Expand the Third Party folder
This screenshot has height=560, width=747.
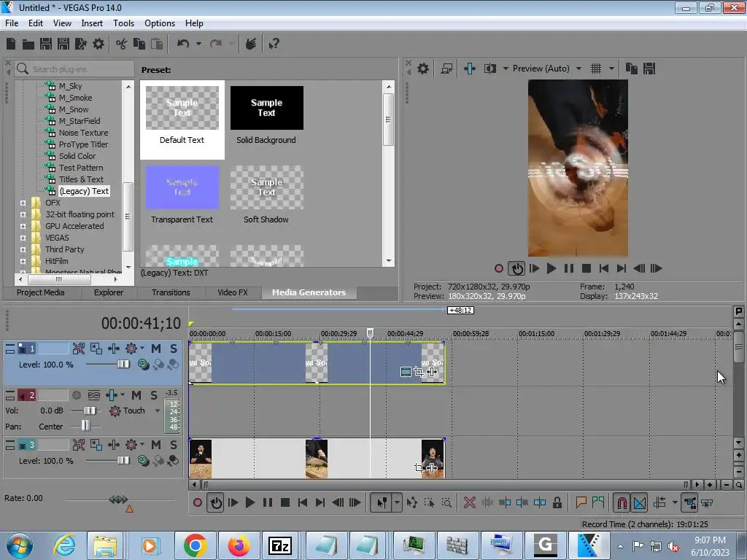[x=23, y=249]
